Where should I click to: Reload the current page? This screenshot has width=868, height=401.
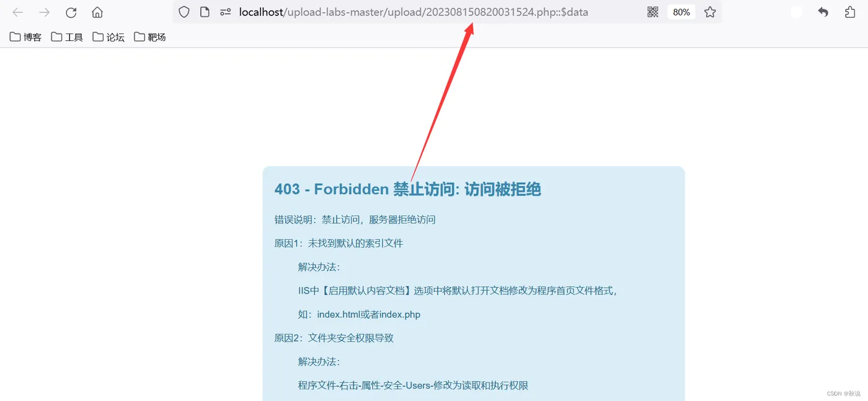tap(71, 12)
